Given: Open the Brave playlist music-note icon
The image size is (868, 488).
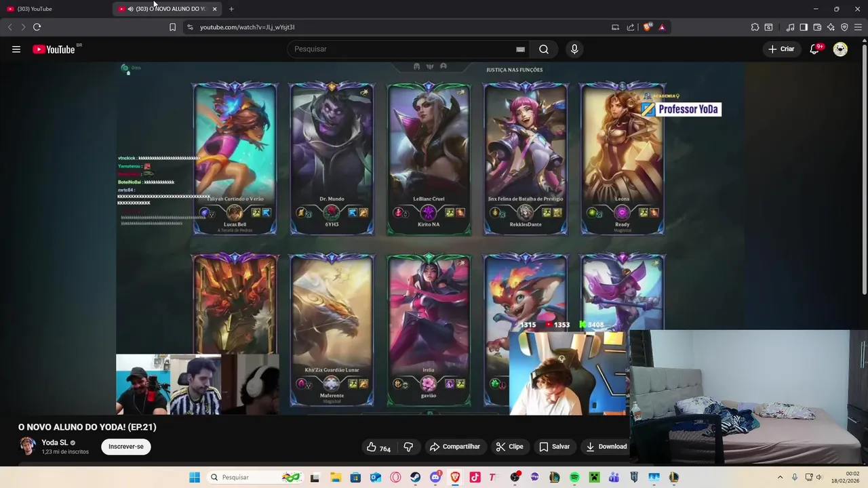Looking at the screenshot, I should [790, 27].
